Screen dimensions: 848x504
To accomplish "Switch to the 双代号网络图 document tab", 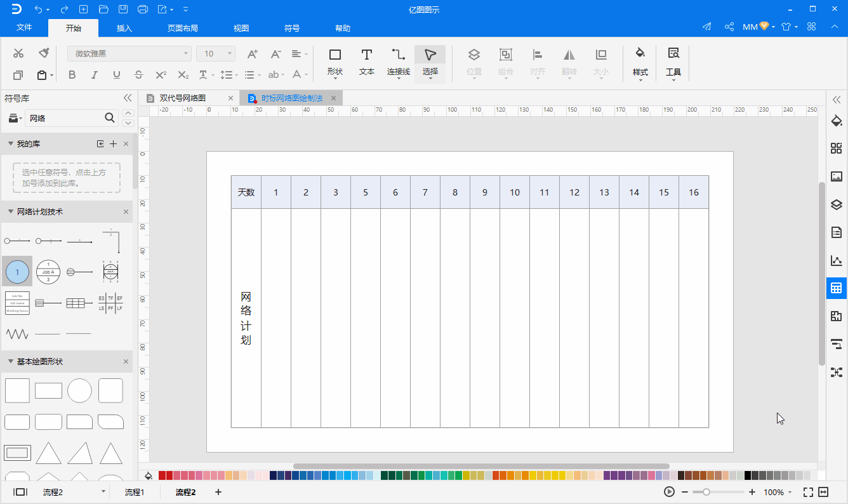I will click(183, 98).
